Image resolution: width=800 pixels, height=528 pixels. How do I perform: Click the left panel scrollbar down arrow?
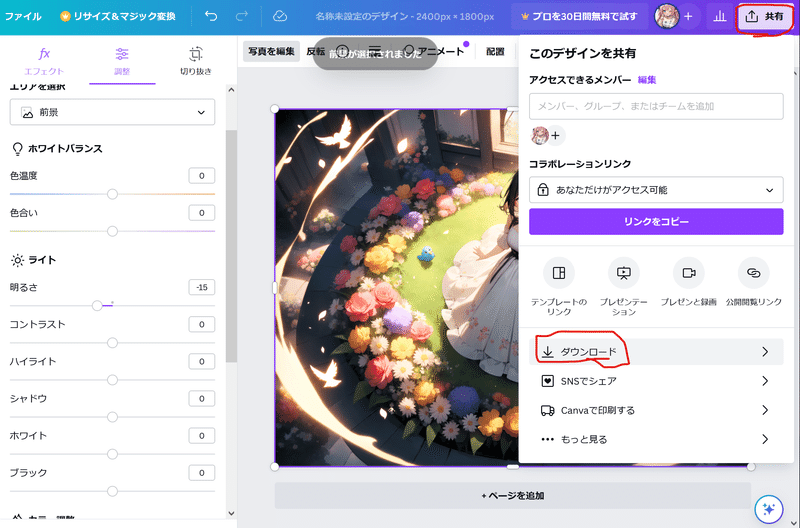point(231,513)
